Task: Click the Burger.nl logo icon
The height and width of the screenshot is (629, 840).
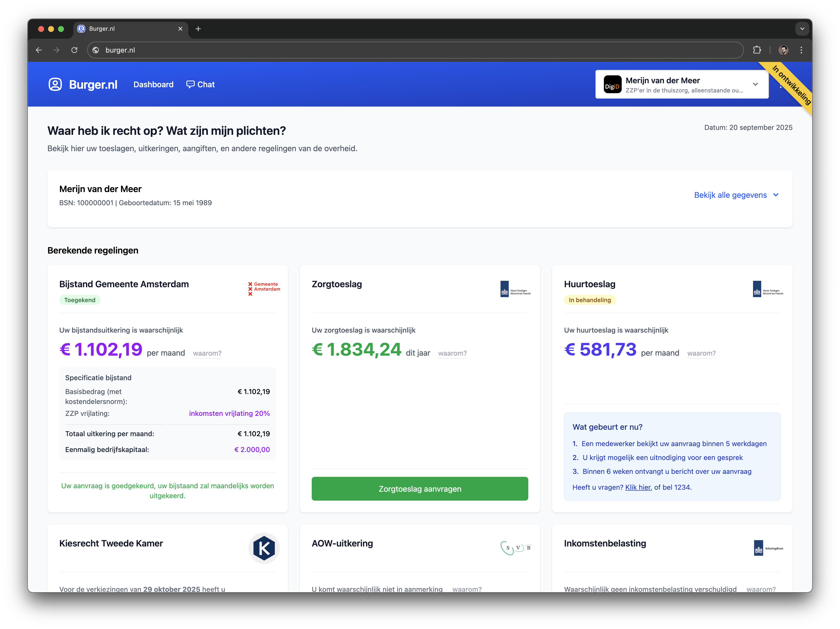Action: 55,84
